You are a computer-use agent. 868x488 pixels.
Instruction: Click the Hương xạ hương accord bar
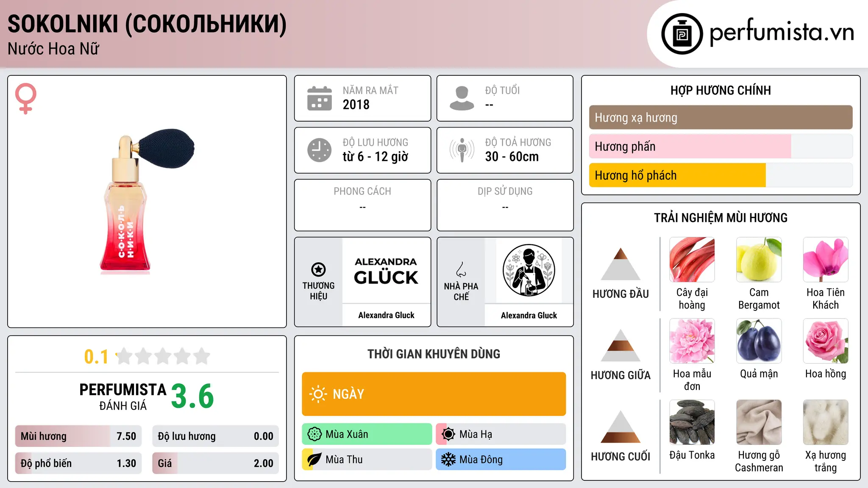click(721, 117)
